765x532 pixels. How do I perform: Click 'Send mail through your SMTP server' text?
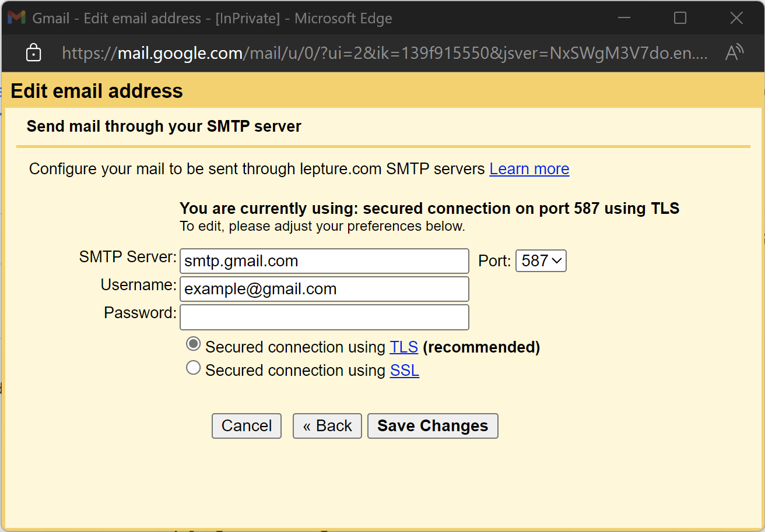[x=164, y=126]
